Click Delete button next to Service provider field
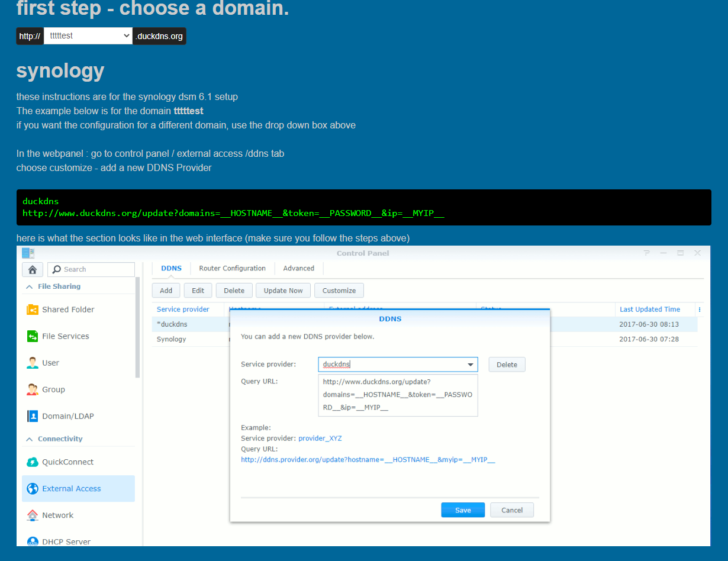Image resolution: width=728 pixels, height=561 pixels. (x=507, y=365)
